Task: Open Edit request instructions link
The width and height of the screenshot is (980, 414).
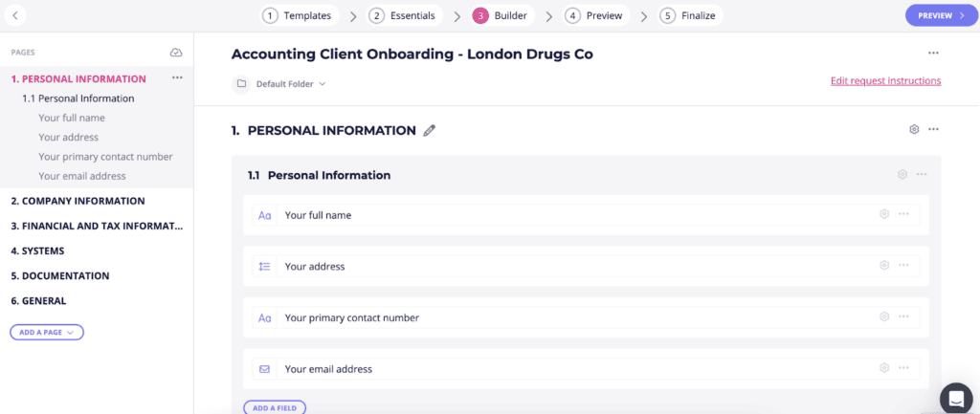Action: (885, 80)
